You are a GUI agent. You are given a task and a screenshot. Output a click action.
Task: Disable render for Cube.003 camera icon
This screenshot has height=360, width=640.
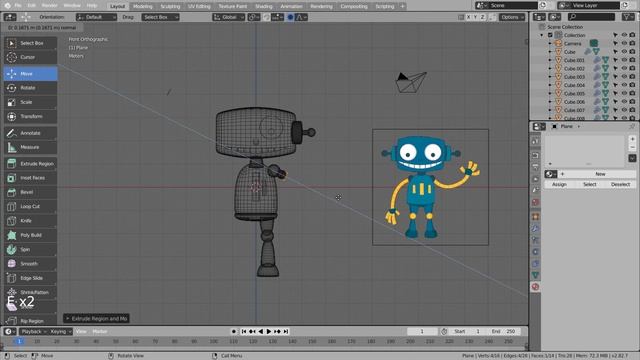[632, 77]
